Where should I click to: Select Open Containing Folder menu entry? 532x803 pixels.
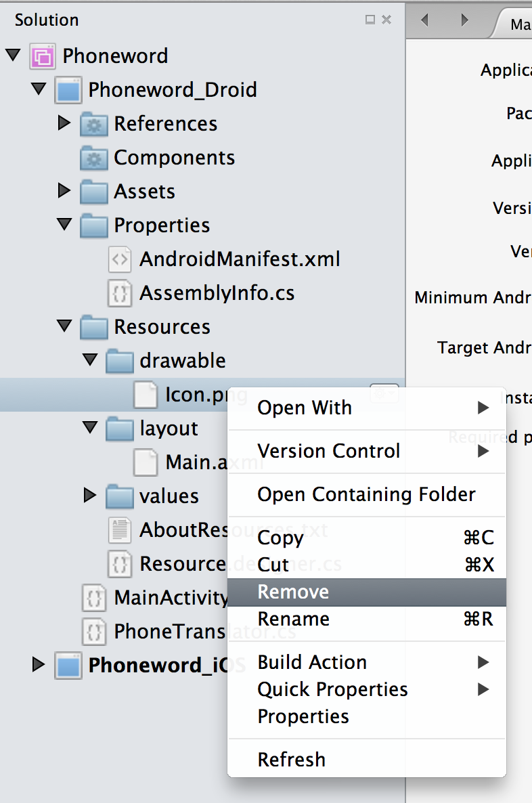(366, 494)
